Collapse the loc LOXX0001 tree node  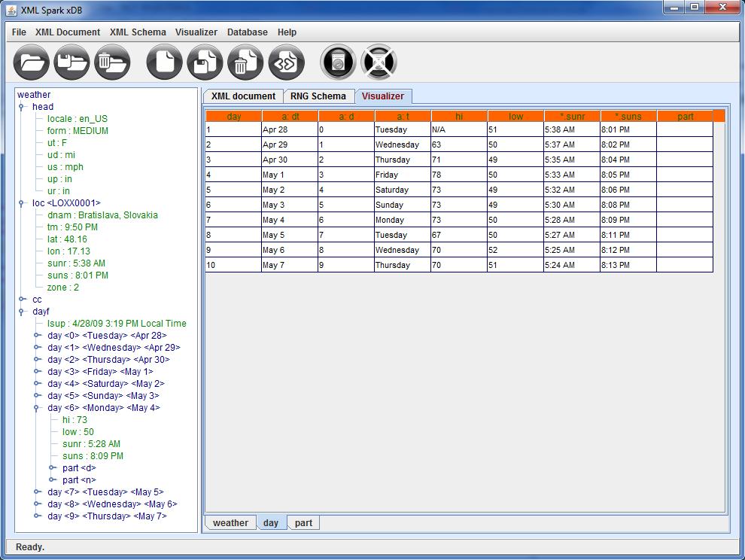tap(21, 203)
